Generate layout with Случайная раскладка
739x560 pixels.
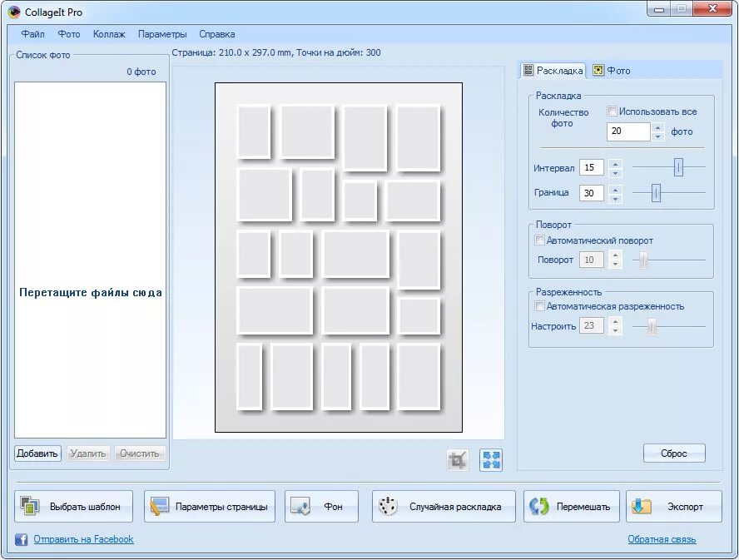(x=444, y=506)
